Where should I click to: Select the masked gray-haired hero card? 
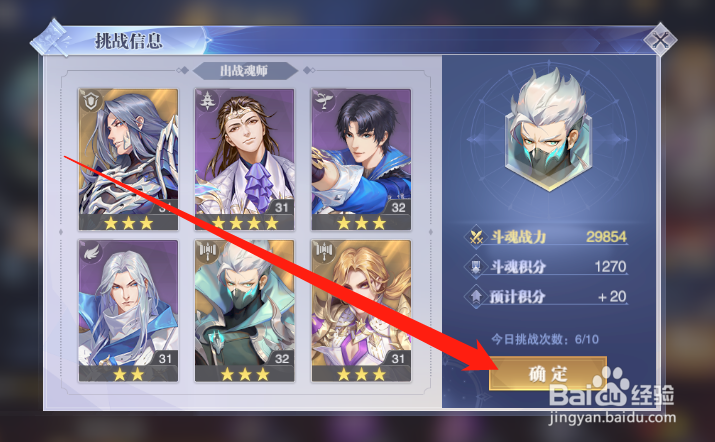(x=245, y=311)
